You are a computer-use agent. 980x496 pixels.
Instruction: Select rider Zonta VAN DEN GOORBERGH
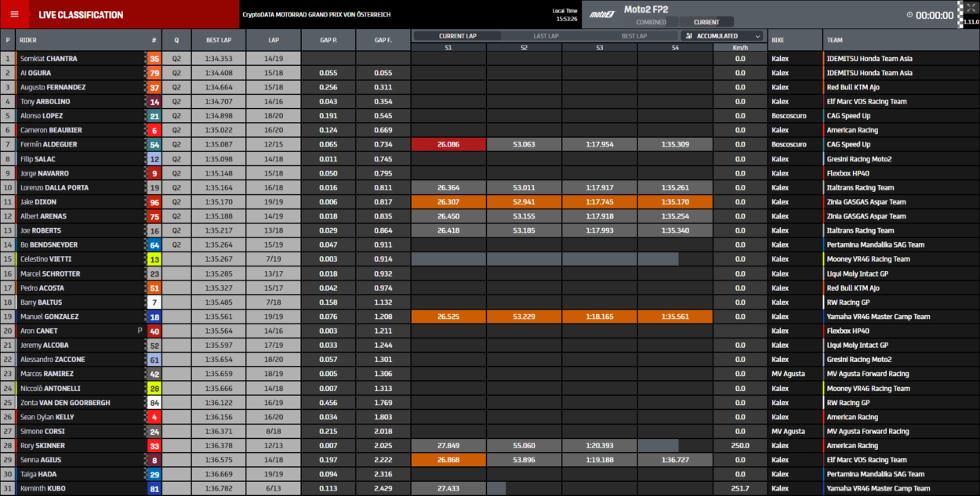pos(65,403)
